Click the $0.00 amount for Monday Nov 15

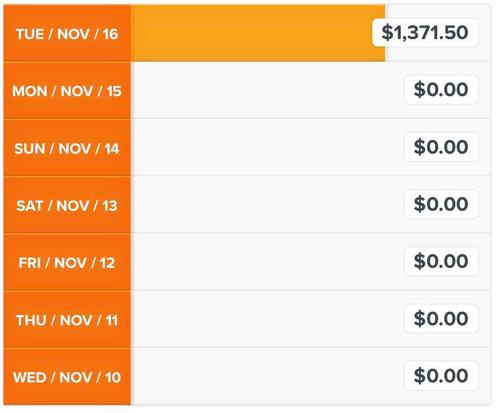441,90
